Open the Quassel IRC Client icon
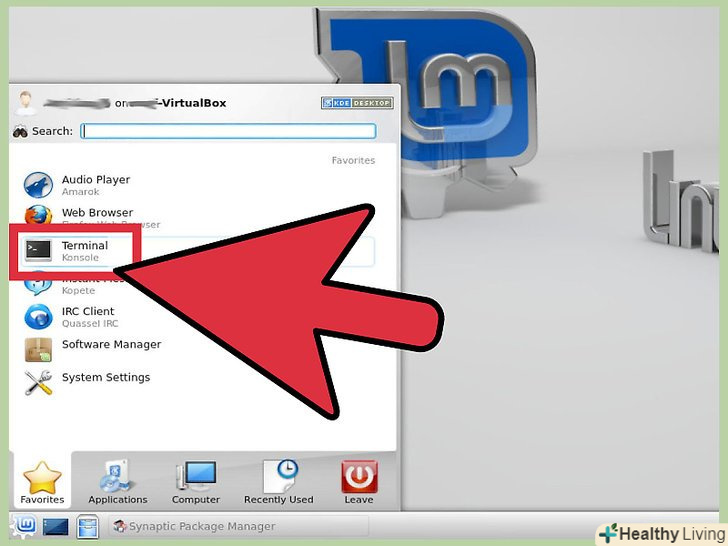The image size is (728, 546). (x=38, y=317)
